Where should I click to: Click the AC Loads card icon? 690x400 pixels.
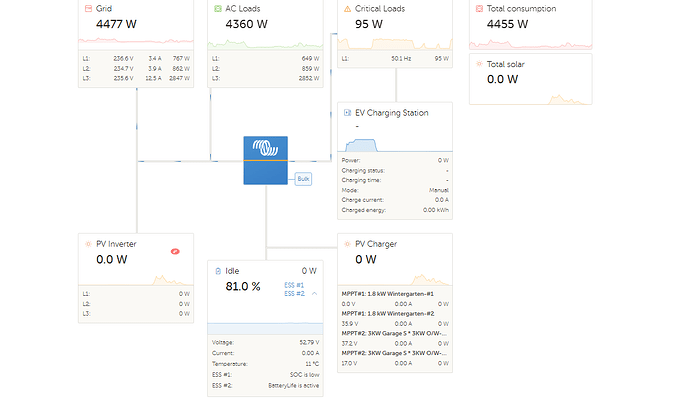point(218,9)
